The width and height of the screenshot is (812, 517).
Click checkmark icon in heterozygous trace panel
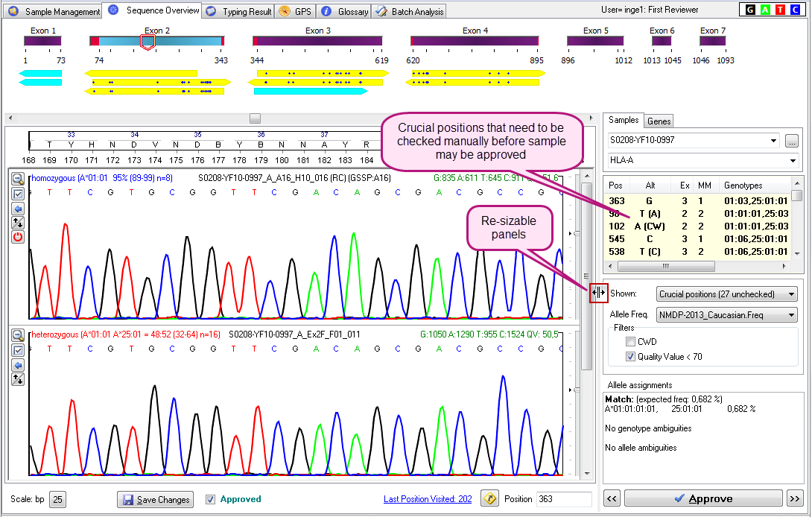click(18, 350)
